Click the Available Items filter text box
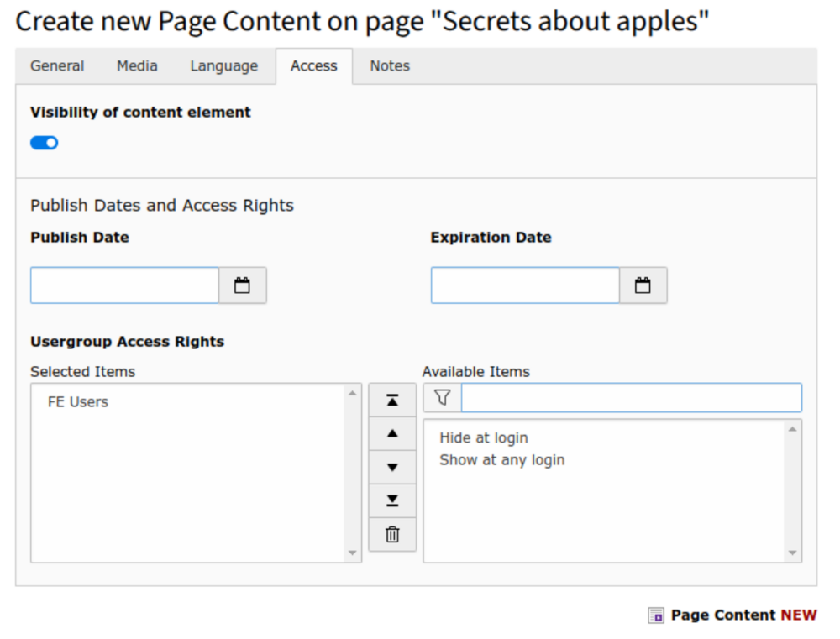Viewport: 840px width, 639px height. pyautogui.click(x=631, y=398)
